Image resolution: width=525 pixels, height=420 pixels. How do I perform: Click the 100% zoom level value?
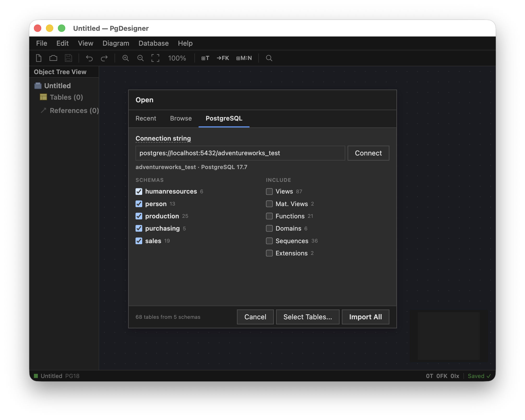tap(177, 58)
